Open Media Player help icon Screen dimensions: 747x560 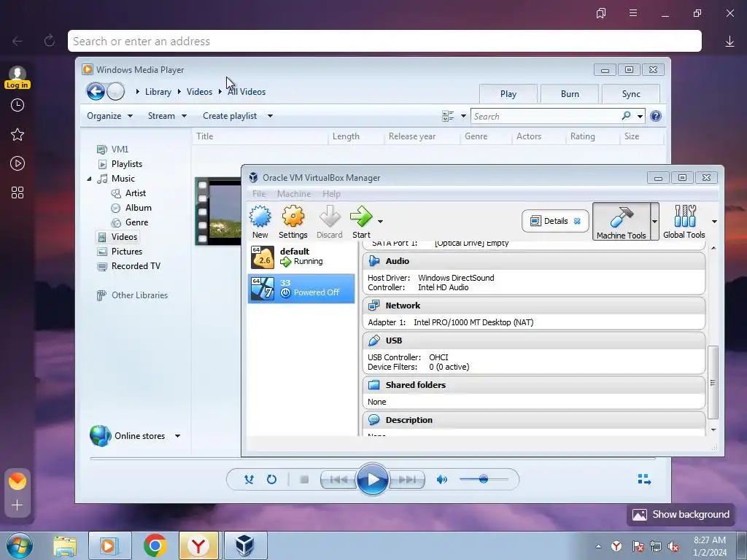(x=656, y=116)
